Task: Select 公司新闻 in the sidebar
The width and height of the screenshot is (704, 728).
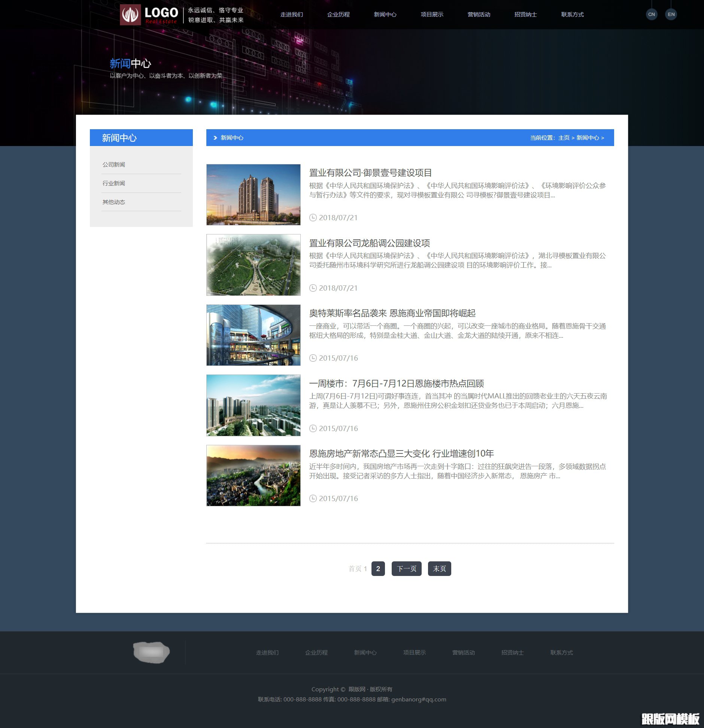Action: point(114,164)
